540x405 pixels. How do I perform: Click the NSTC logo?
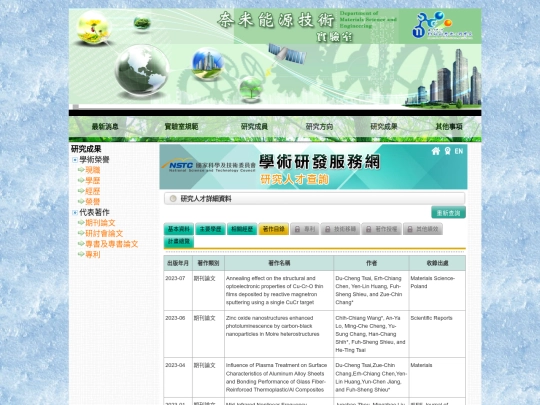209,166
